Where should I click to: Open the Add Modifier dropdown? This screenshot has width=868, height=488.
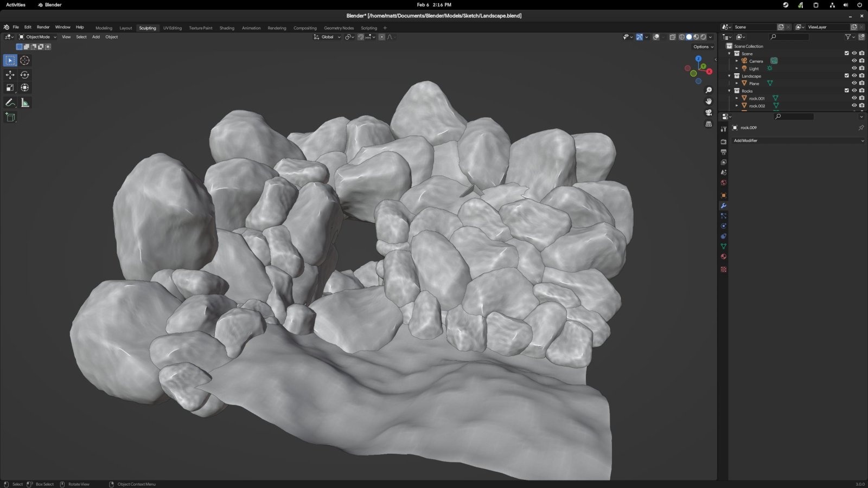(x=798, y=140)
